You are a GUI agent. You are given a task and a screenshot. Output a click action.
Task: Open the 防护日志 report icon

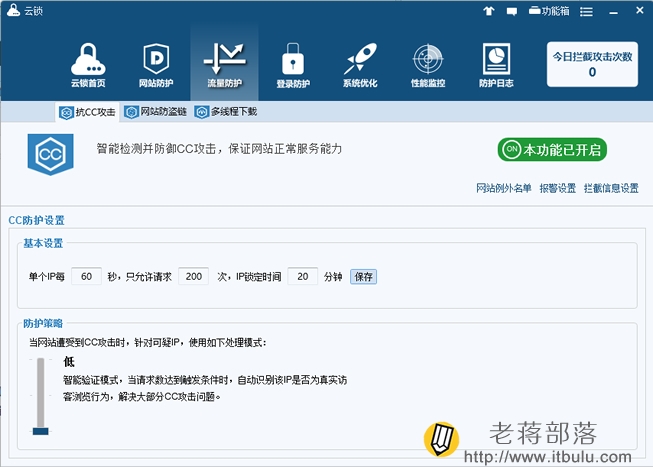click(496, 65)
